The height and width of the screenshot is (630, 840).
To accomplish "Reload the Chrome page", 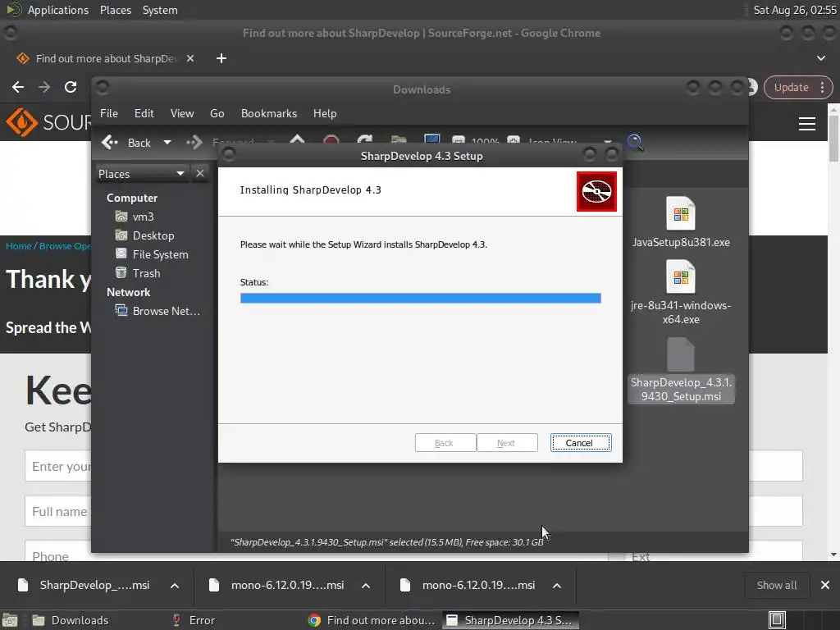I will (x=71, y=87).
